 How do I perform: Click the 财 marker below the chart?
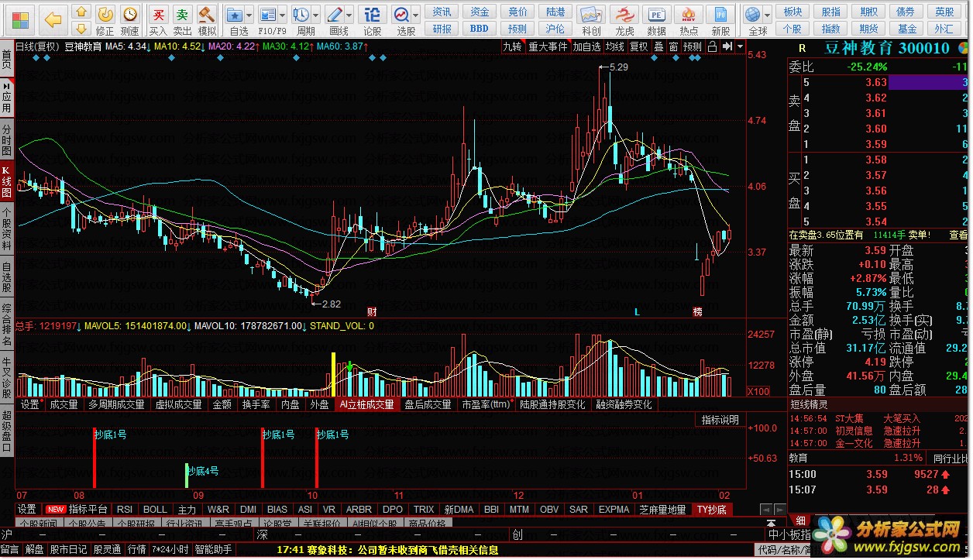click(x=372, y=311)
